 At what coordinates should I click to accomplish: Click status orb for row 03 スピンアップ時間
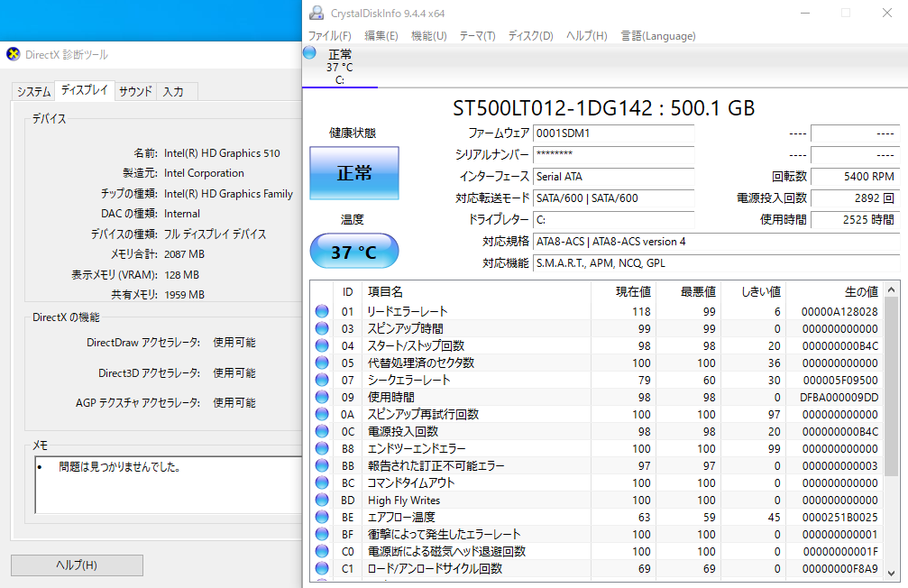pos(322,328)
